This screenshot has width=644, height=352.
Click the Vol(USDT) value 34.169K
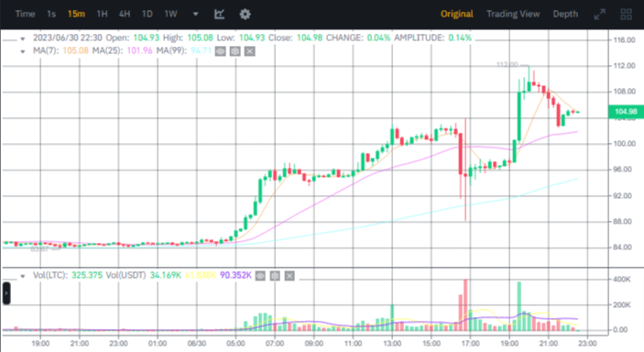click(166, 275)
